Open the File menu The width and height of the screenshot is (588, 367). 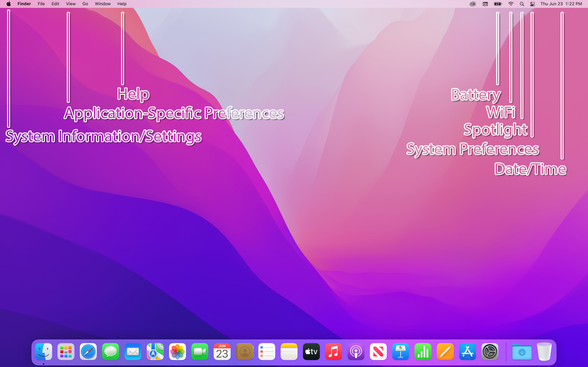[41, 4]
